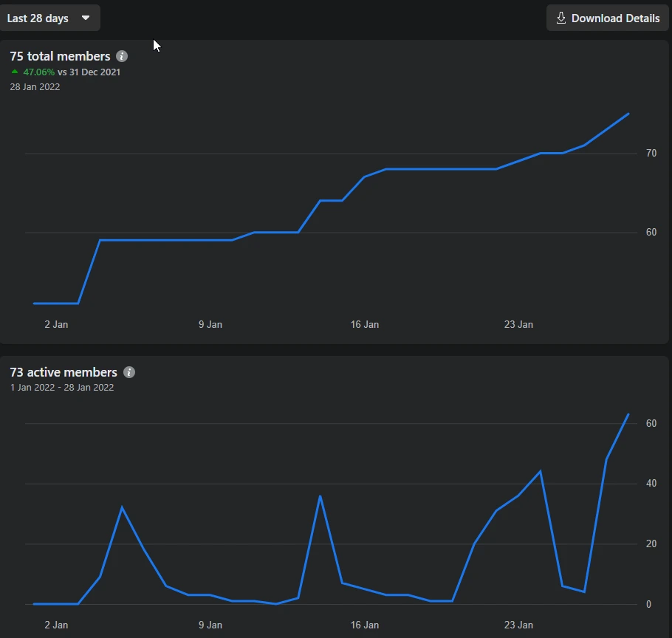The height and width of the screenshot is (638, 672).
Task: Click the 9 Jan label under active members chart
Action: coord(210,625)
